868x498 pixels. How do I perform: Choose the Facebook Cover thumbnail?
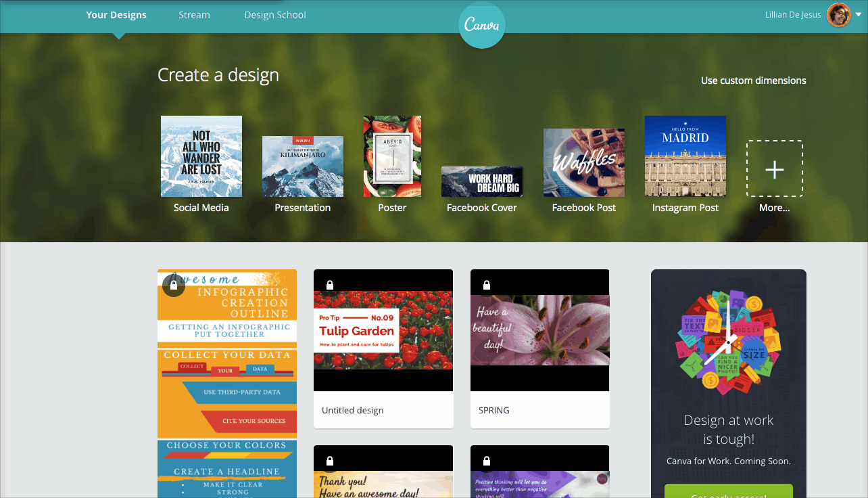coord(482,181)
